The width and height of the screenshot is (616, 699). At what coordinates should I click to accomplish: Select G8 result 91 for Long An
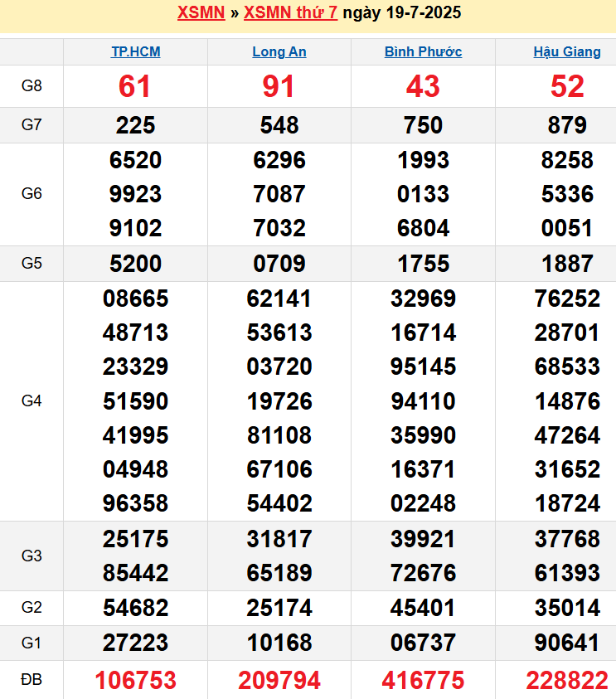pos(279,86)
